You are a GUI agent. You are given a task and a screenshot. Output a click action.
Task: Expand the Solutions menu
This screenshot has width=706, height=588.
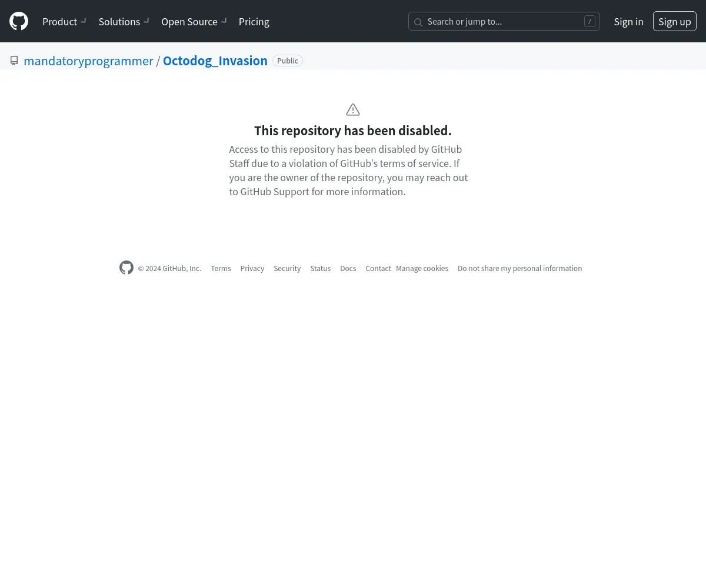point(124,21)
